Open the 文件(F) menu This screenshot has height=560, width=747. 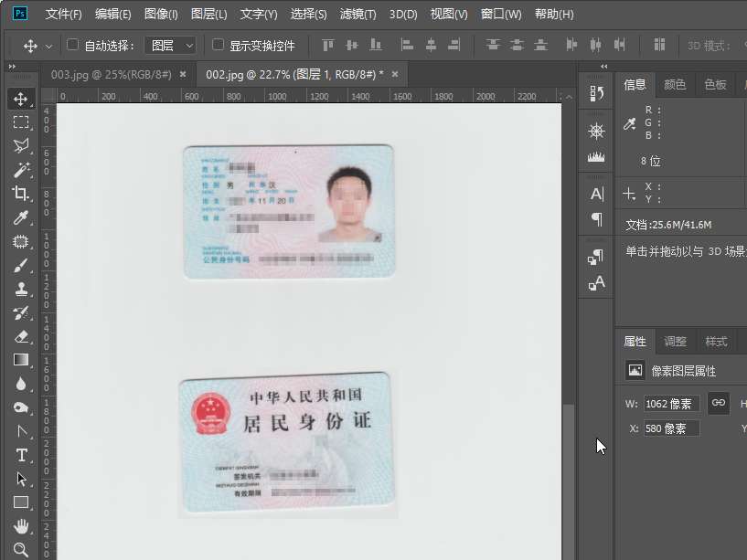click(x=63, y=15)
